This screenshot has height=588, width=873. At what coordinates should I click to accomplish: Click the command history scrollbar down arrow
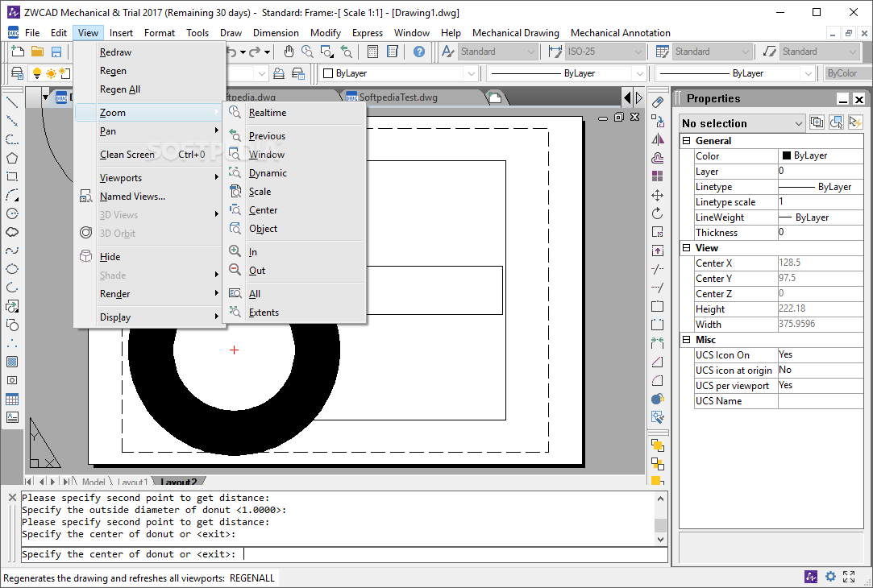(660, 539)
